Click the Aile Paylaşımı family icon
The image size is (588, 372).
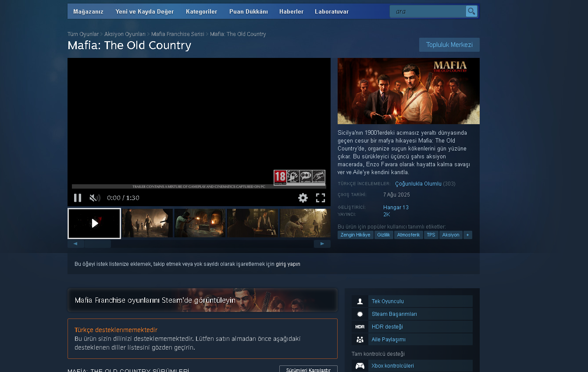point(360,340)
